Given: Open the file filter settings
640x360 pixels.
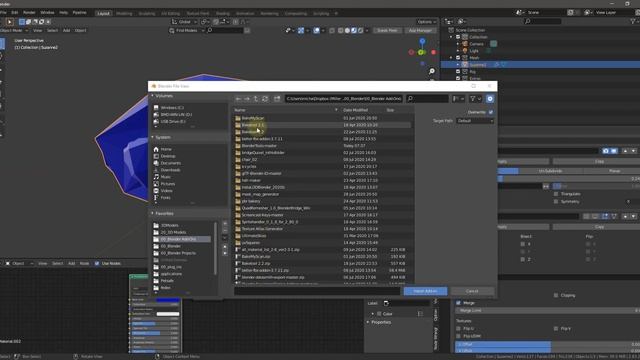Looking at the screenshot, I should pyautogui.click(x=475, y=99).
